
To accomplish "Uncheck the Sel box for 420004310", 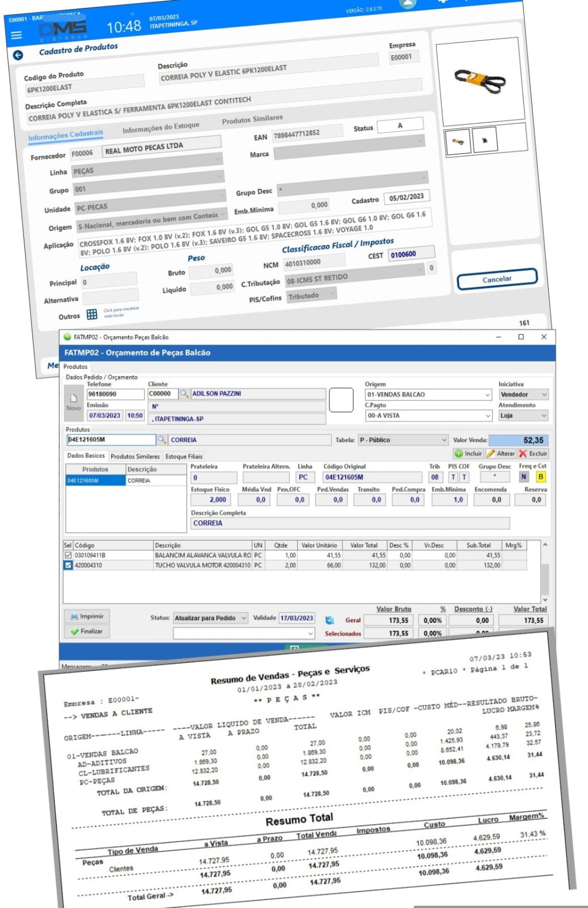I will pyautogui.click(x=68, y=565).
